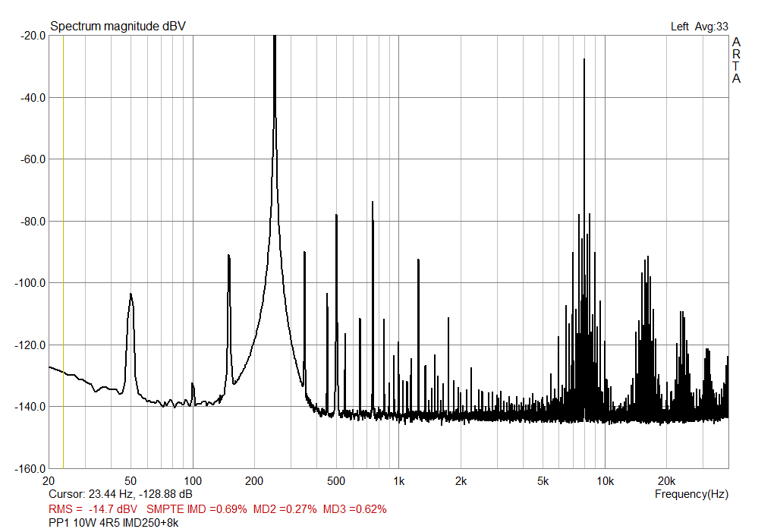Click the '200' x-axis frequency label
Image resolution: width=777 pixels, height=532 pixels.
254,481
